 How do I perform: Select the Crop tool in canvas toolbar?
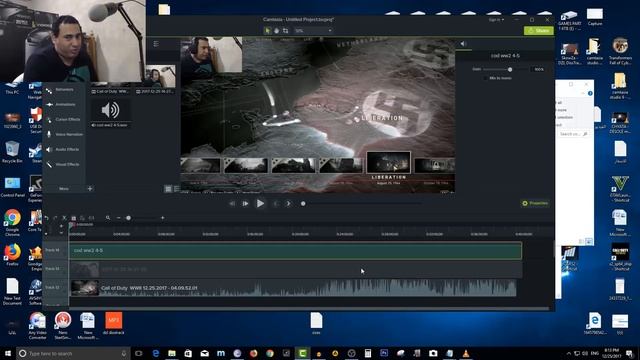(x=285, y=31)
